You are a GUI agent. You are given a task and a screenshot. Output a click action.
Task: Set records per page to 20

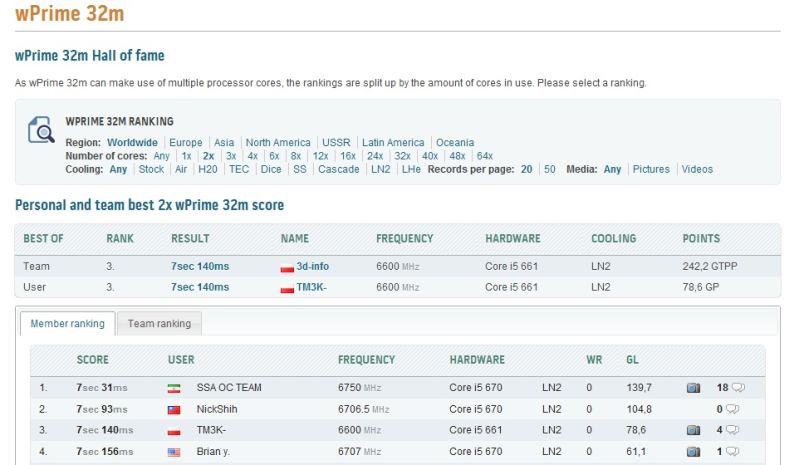[x=527, y=169]
